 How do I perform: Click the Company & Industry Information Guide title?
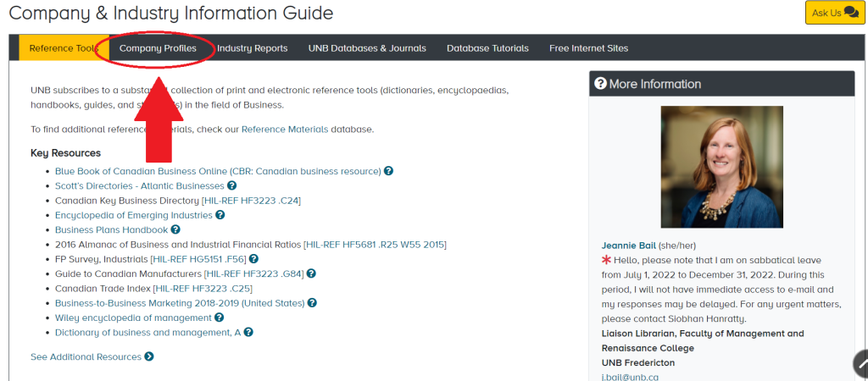(x=171, y=12)
